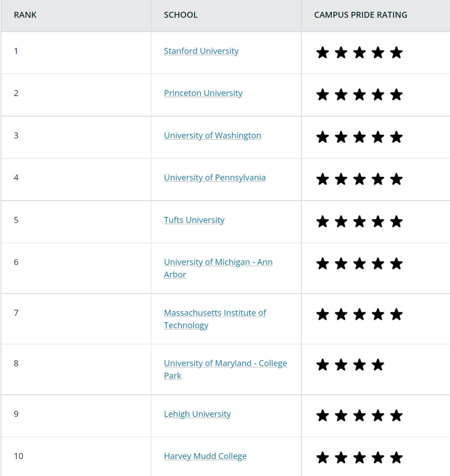Click third star in University of Washington row
The image size is (450, 476).
pos(360,137)
